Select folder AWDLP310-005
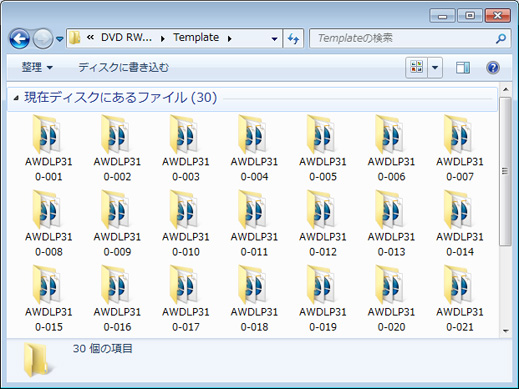 [323, 148]
